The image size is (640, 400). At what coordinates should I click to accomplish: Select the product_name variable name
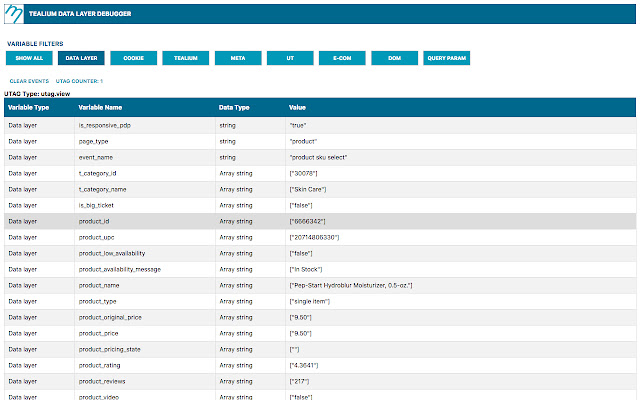click(x=99, y=285)
